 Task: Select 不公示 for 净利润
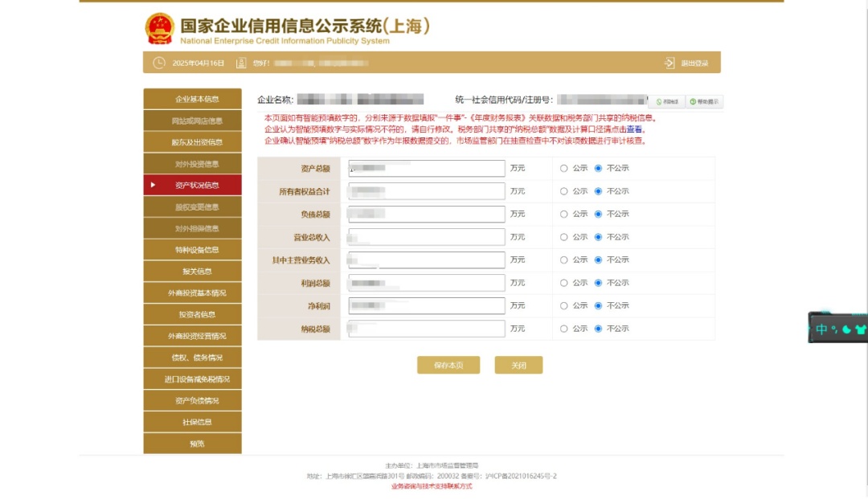coord(598,306)
